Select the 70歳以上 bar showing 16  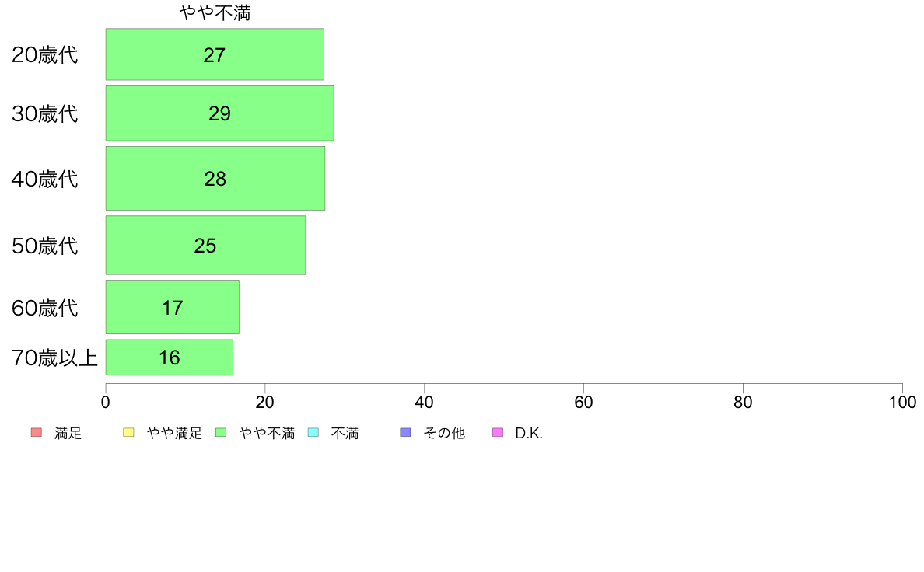169,357
